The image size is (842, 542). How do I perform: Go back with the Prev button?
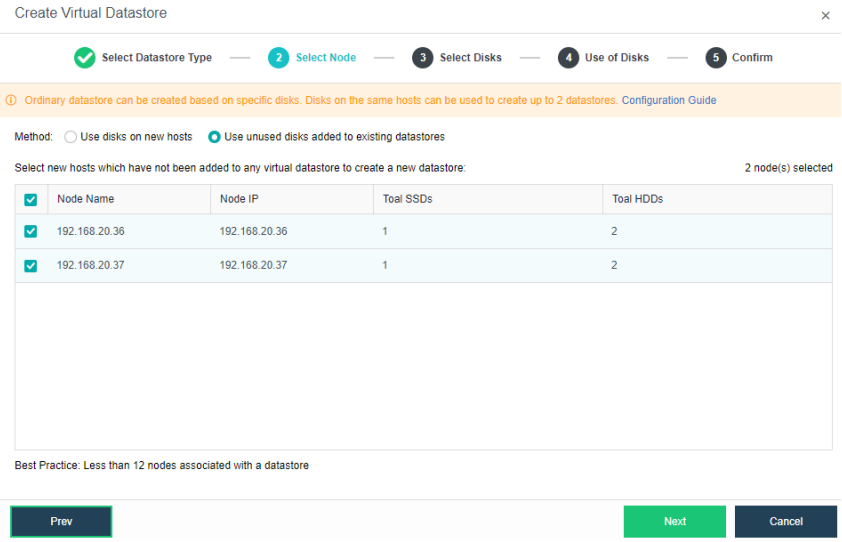pos(61,521)
